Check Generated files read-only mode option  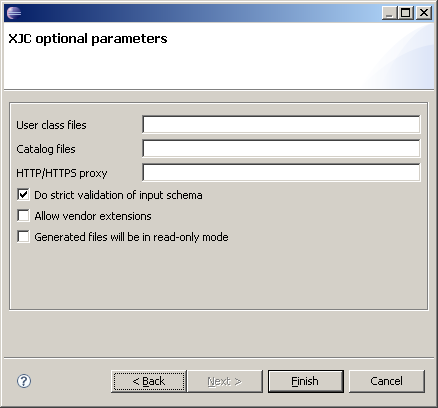click(23, 237)
